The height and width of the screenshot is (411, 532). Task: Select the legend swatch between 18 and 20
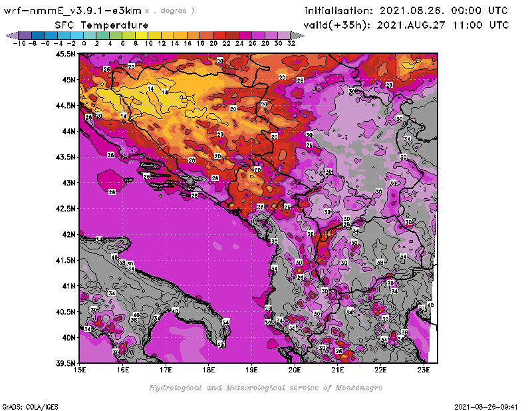206,35
